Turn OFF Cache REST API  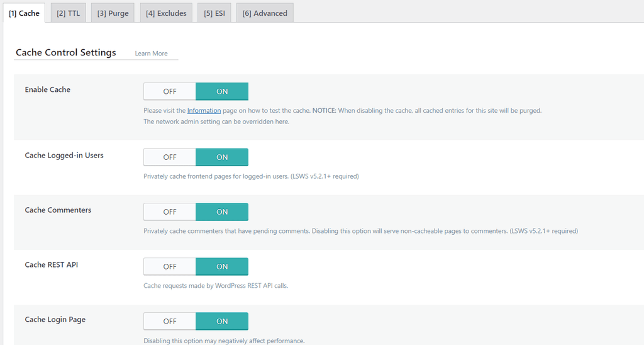tap(170, 267)
